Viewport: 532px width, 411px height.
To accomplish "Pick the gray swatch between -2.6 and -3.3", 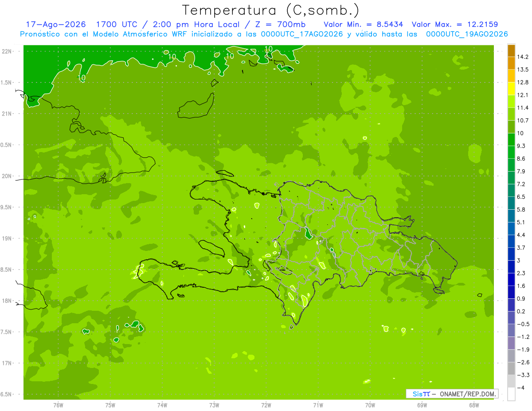I will coord(511,368).
